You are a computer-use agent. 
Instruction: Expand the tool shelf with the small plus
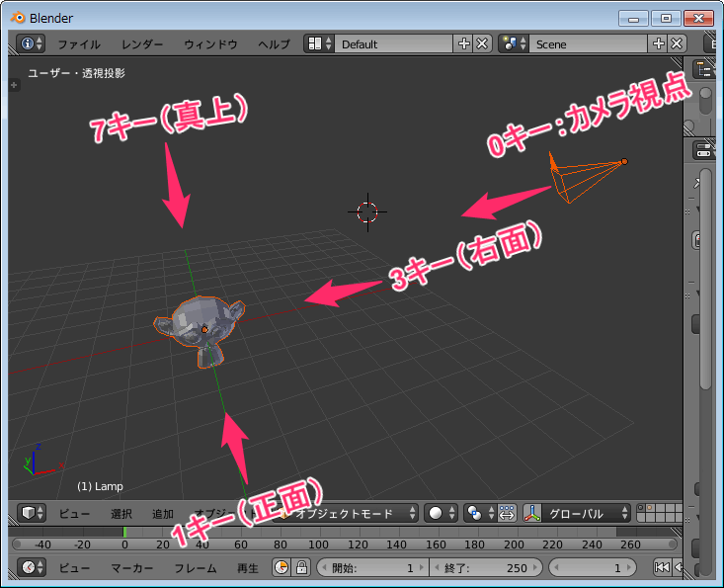pyautogui.click(x=14, y=85)
